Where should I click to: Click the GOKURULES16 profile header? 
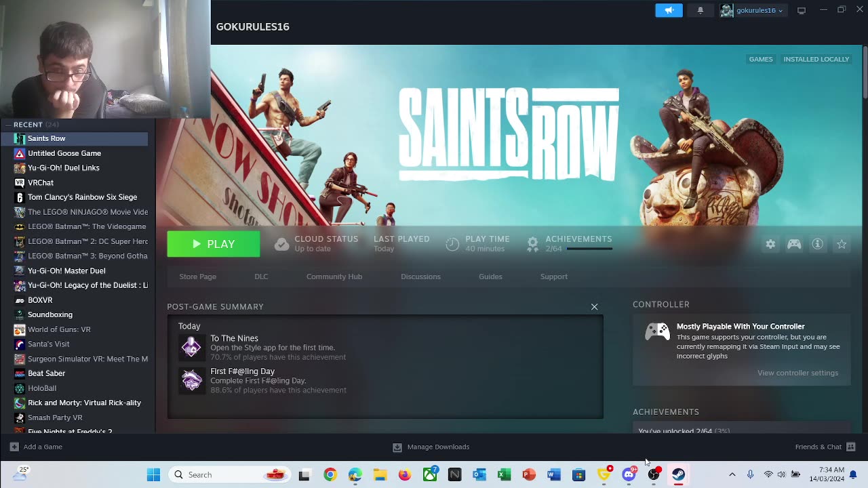click(253, 26)
